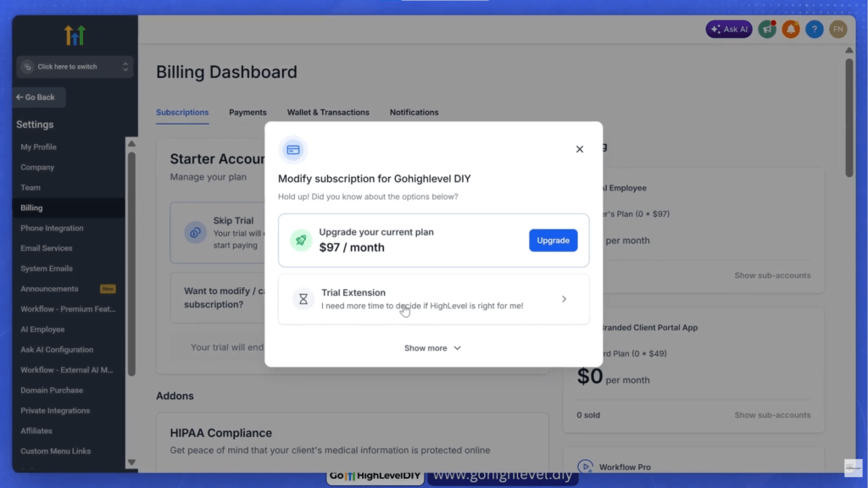Screen dimensions: 868x488
Task: Click the sidebar scroll down arrow
Action: coord(131,462)
